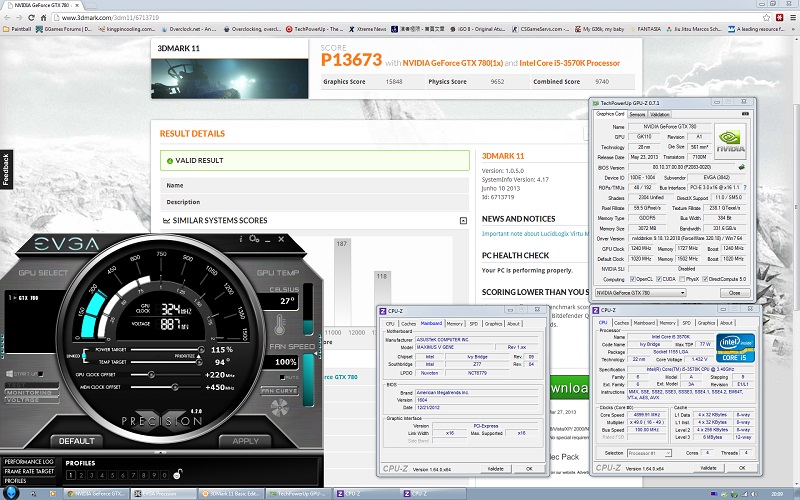Collapse Similar Systems Scores section

point(463,220)
